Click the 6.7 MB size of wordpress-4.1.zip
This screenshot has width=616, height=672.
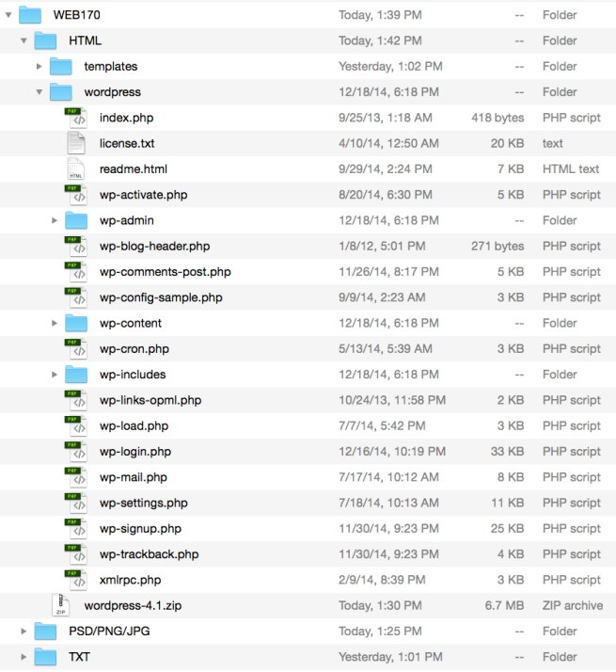(x=505, y=605)
